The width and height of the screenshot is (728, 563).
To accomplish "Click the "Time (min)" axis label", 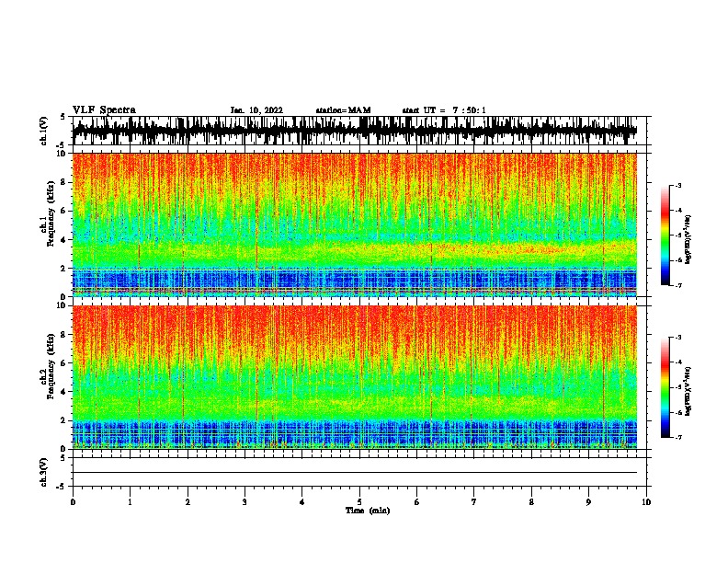I will pos(368,511).
